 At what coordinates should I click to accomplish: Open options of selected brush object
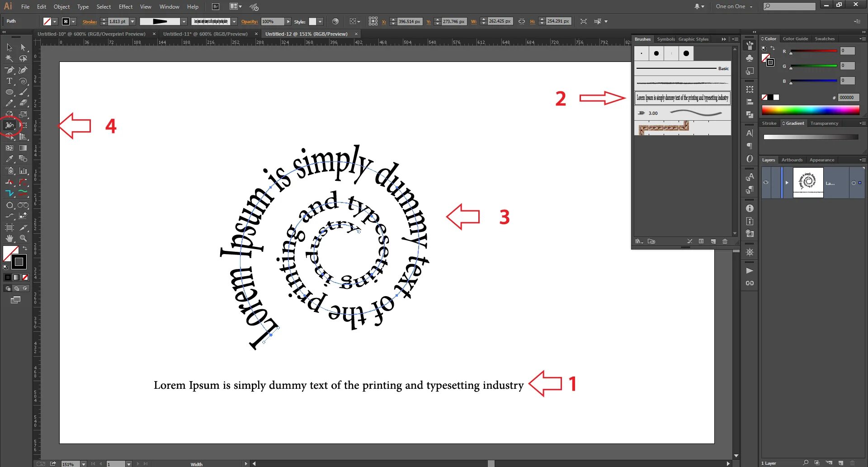click(701, 241)
